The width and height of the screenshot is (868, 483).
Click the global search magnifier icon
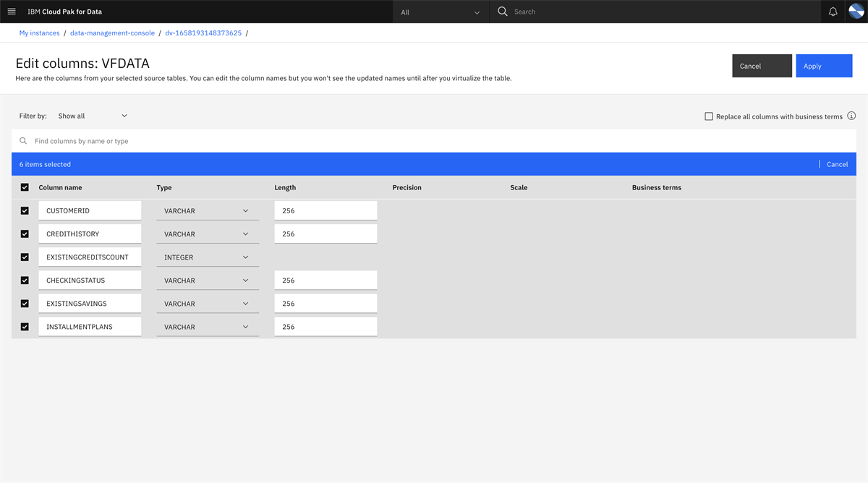pos(502,12)
